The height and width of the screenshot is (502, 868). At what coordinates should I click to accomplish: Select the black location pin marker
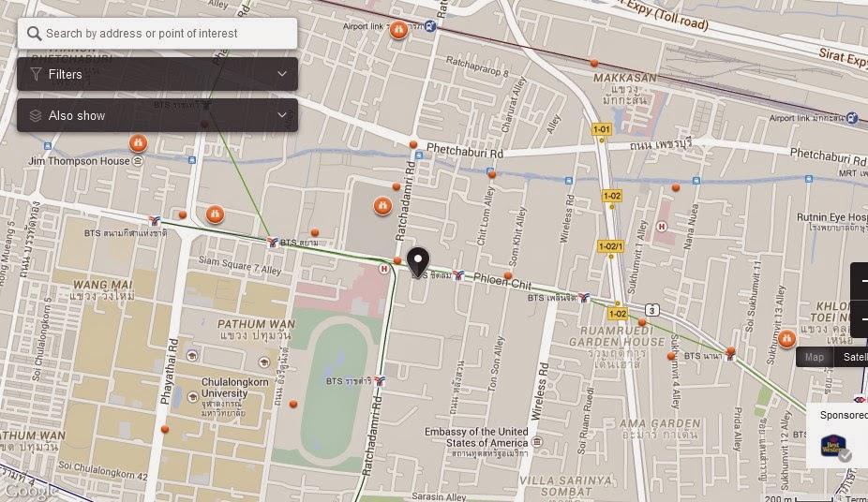tap(418, 261)
